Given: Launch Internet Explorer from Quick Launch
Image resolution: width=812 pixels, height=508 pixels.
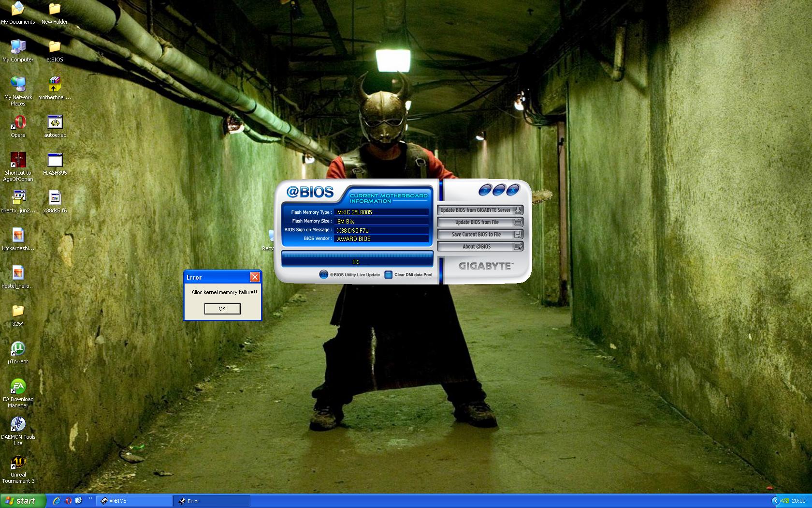Looking at the screenshot, I should pyautogui.click(x=57, y=501).
